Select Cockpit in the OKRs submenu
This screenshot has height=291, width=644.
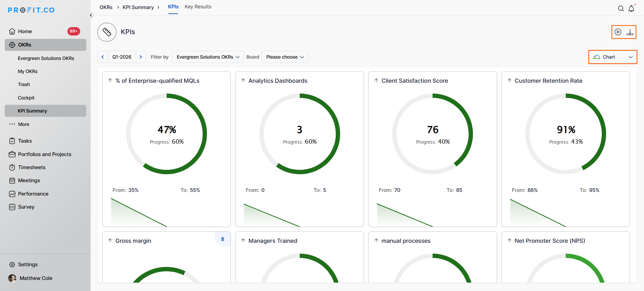coord(26,98)
